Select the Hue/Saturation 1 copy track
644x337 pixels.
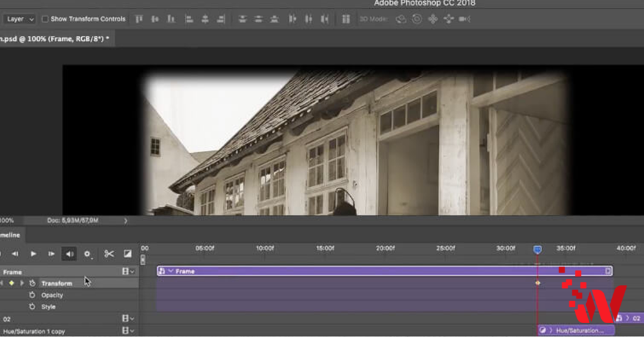tap(34, 331)
